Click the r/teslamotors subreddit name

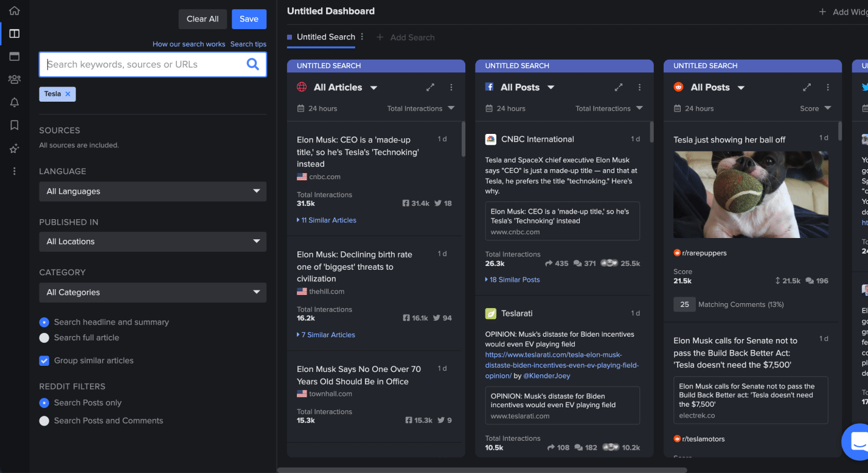click(704, 439)
